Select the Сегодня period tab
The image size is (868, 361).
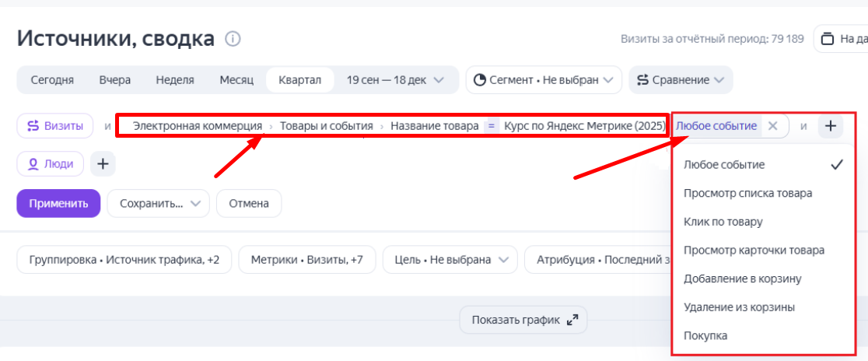coord(52,79)
